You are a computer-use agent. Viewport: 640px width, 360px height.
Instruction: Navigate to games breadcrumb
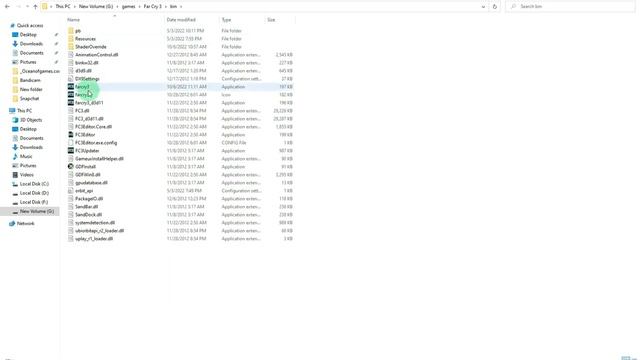[129, 7]
